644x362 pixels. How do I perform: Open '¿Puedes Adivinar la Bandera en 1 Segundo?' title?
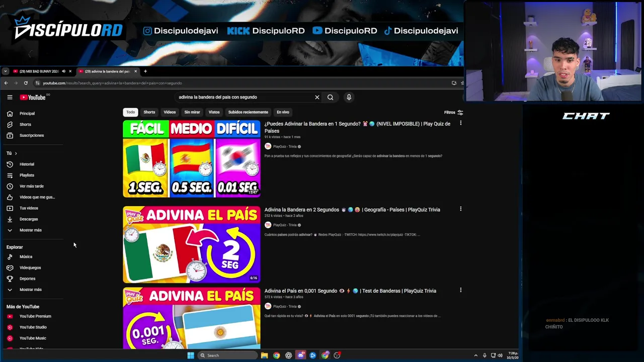(x=357, y=127)
